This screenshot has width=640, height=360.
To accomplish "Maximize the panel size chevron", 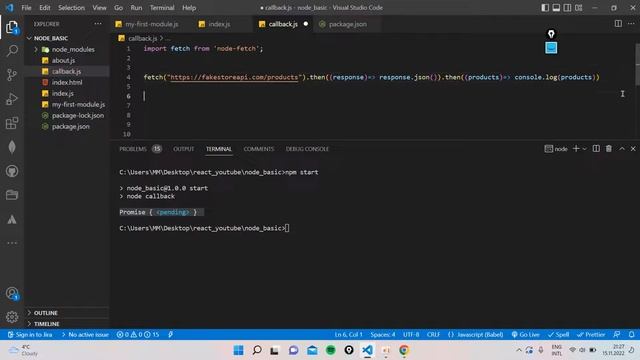I will (622, 149).
